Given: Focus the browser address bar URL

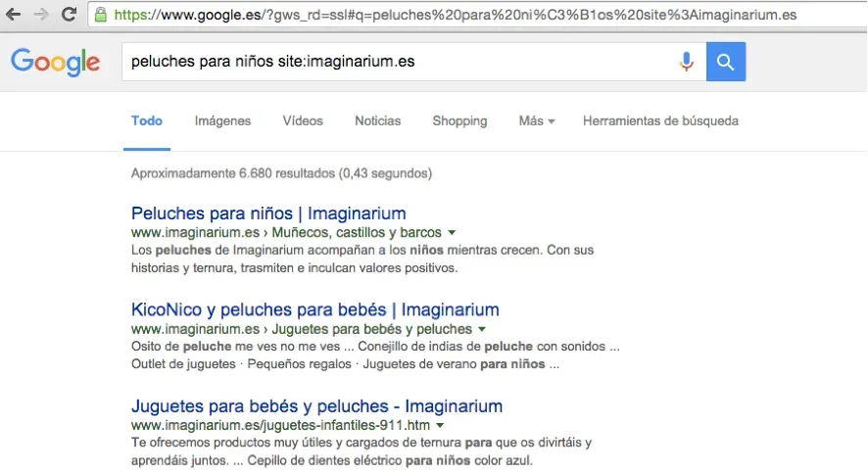Looking at the screenshot, I should point(455,15).
